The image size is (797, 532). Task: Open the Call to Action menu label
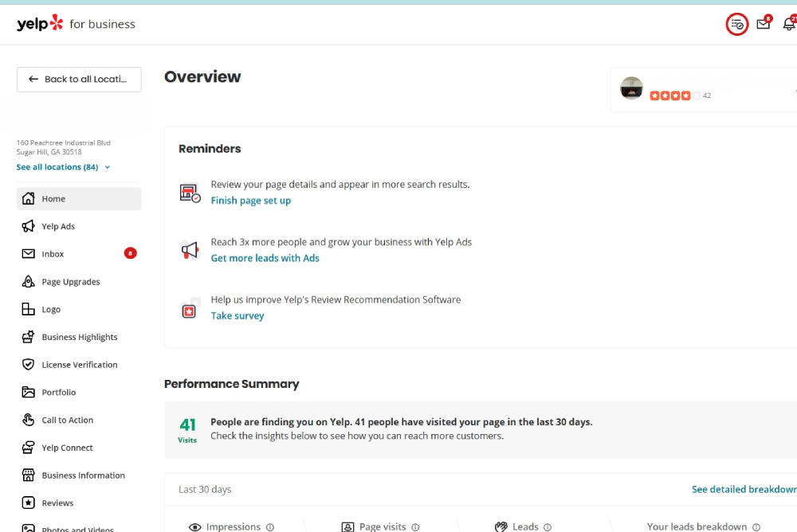click(67, 420)
